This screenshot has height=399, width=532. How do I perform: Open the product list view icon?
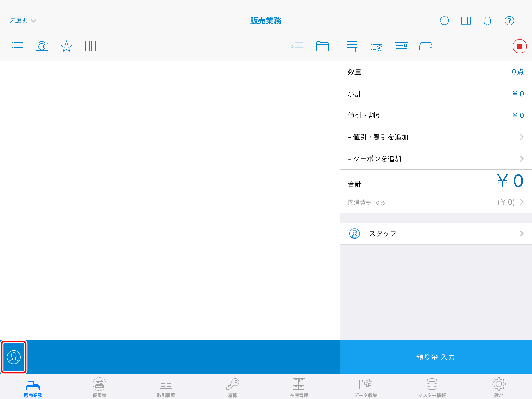click(x=17, y=46)
